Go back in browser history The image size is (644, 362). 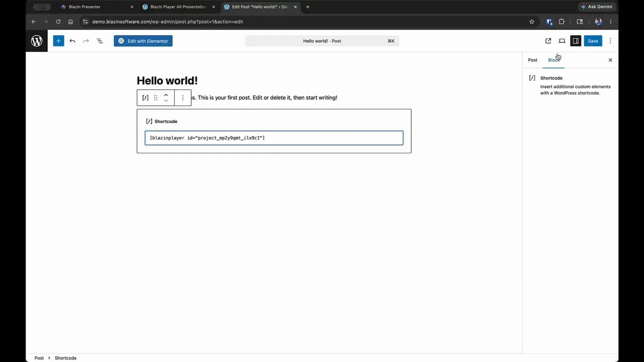coord(33,22)
